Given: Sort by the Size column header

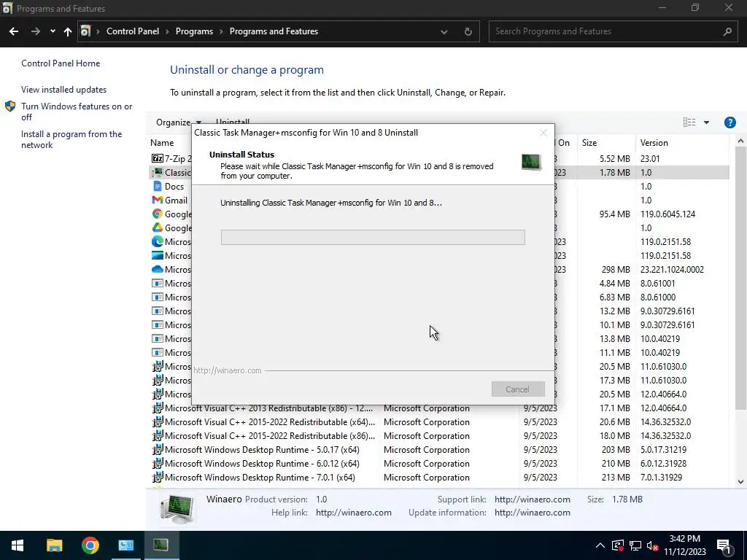Looking at the screenshot, I should tap(589, 143).
